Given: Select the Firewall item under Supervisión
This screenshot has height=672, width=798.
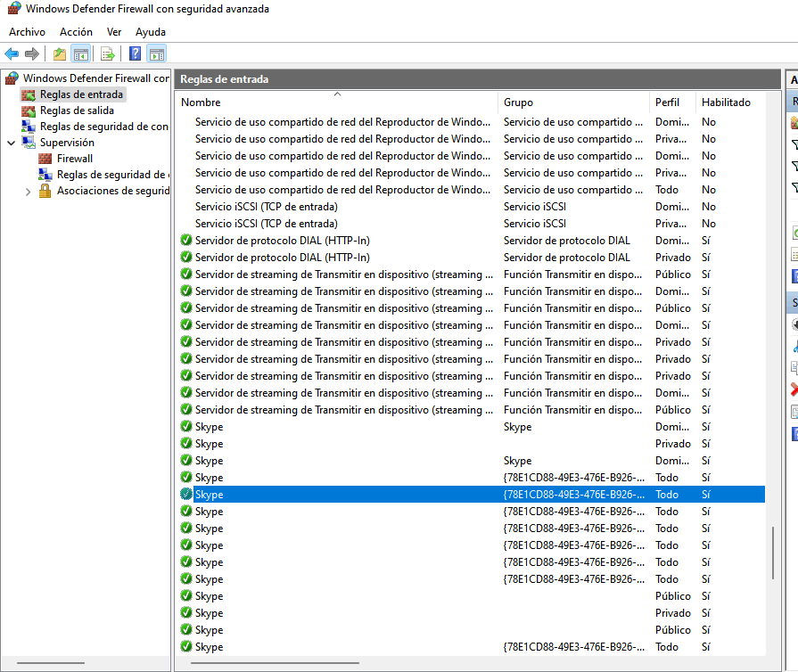Looking at the screenshot, I should coord(75,159).
